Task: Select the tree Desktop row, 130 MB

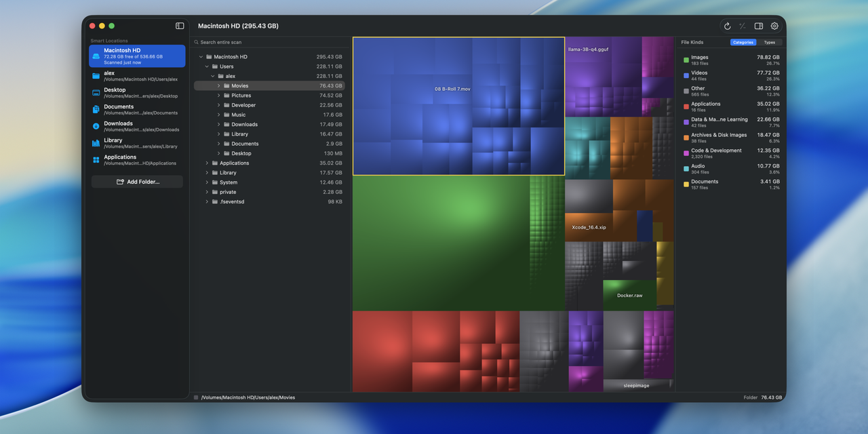Action: point(269,153)
